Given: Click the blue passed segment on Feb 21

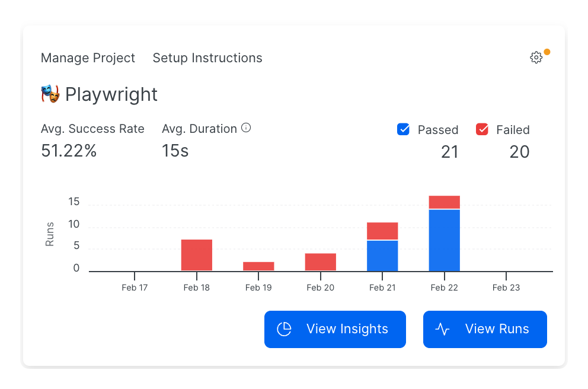Looking at the screenshot, I should pos(382,256).
